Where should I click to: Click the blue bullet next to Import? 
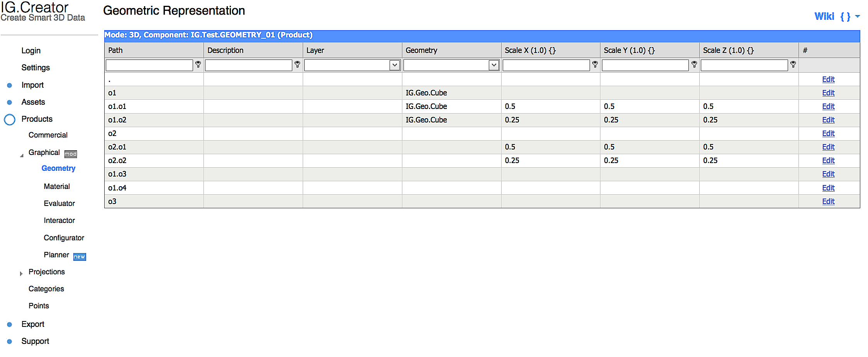(x=10, y=85)
